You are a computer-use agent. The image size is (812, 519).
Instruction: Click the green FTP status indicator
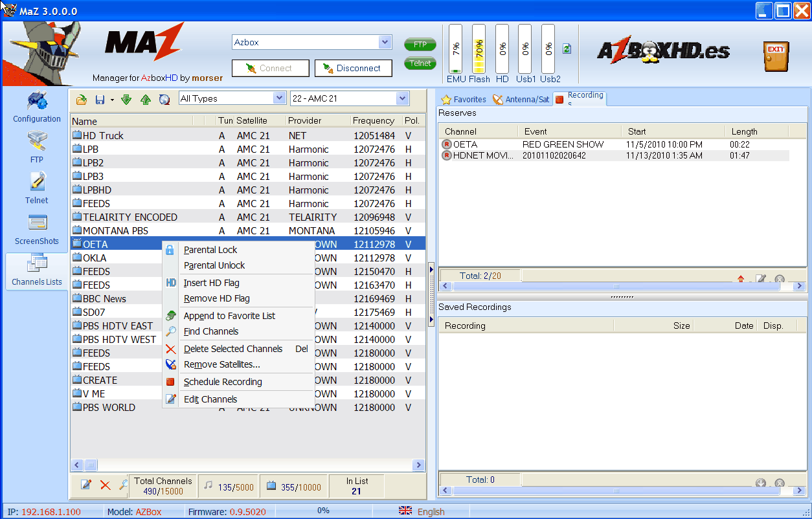[x=420, y=45]
